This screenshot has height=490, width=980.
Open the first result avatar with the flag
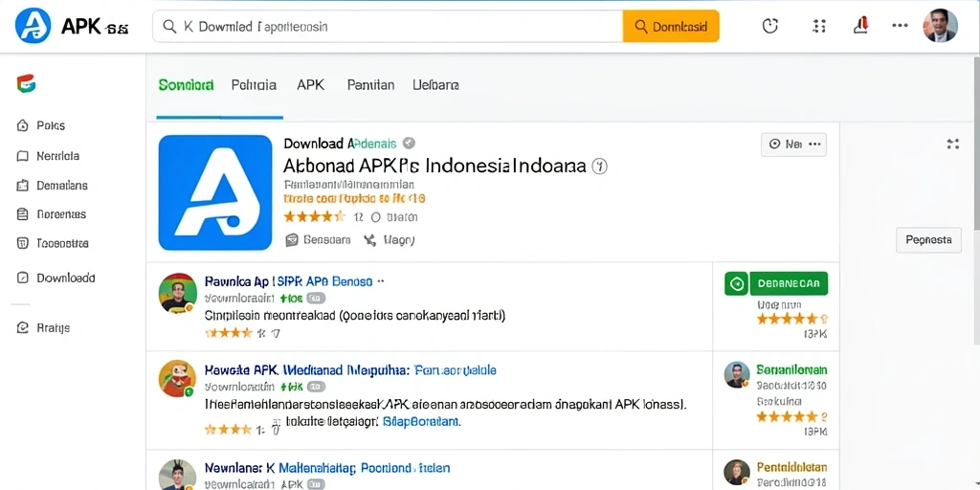pyautogui.click(x=178, y=293)
